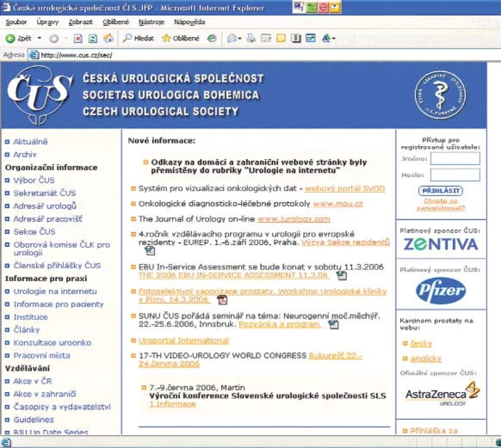501x448 pixels.
Task: Follow the 'Chcete se zaregistrovat?' link
Action: [x=440, y=204]
